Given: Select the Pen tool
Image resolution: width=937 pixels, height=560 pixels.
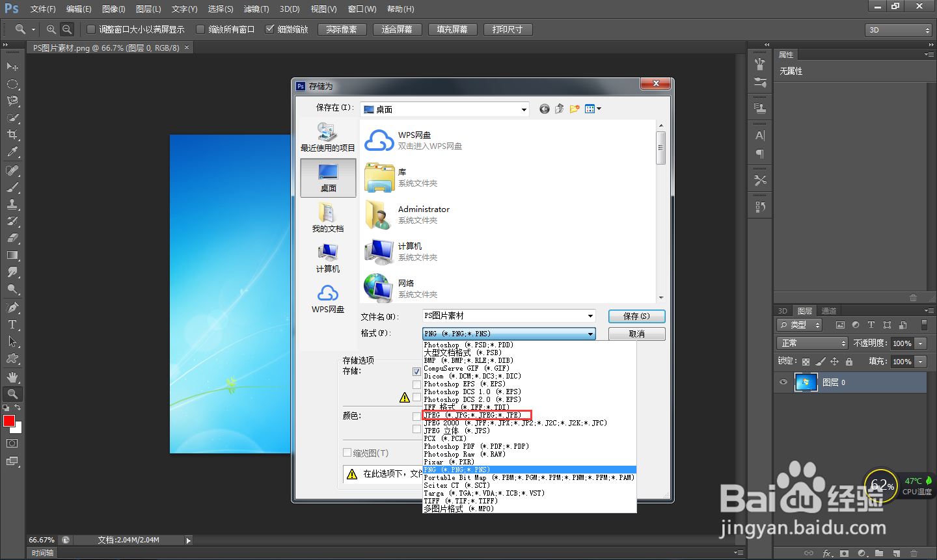Looking at the screenshot, I should [x=12, y=308].
